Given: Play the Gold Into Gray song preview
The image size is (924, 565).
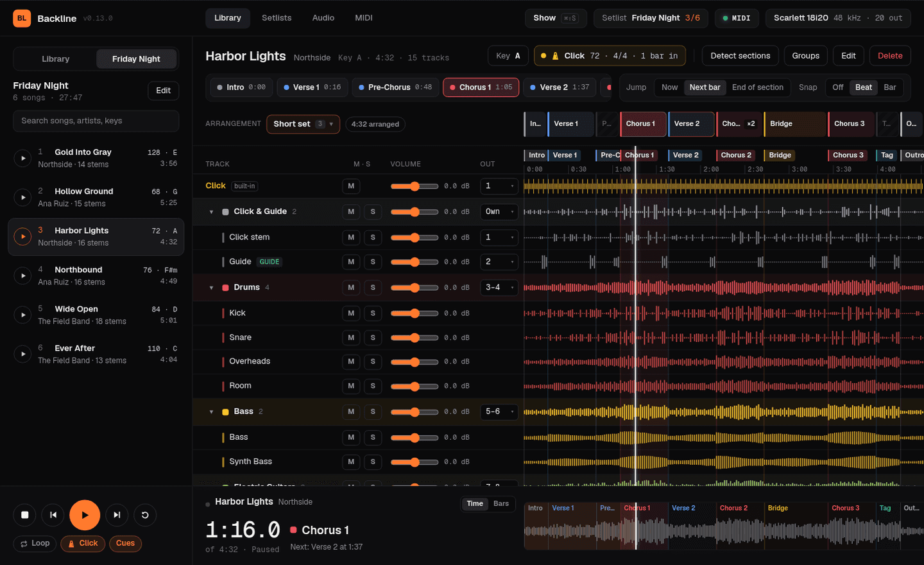Looking at the screenshot, I should pyautogui.click(x=22, y=158).
